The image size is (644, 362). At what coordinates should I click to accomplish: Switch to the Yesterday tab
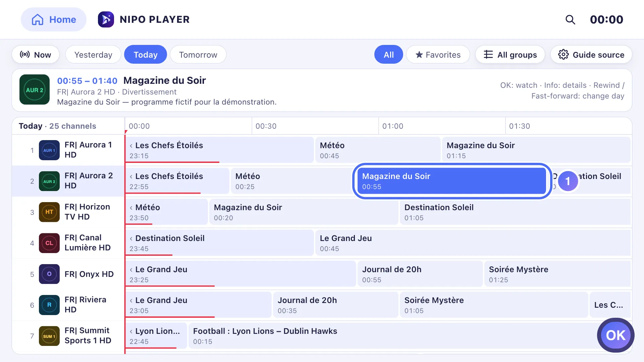[x=93, y=55]
